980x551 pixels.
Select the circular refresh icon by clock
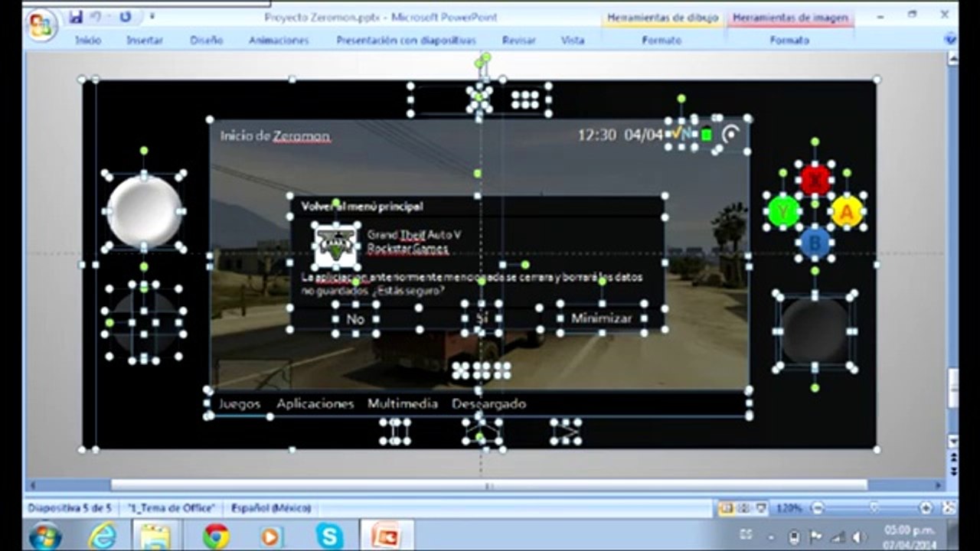click(x=731, y=135)
